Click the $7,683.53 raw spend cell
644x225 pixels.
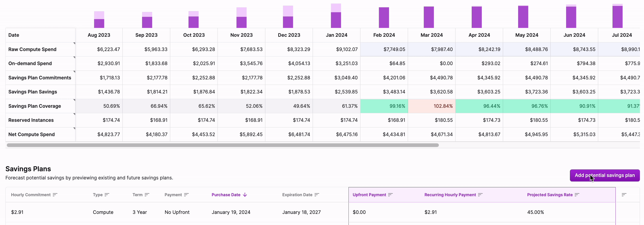point(241,49)
